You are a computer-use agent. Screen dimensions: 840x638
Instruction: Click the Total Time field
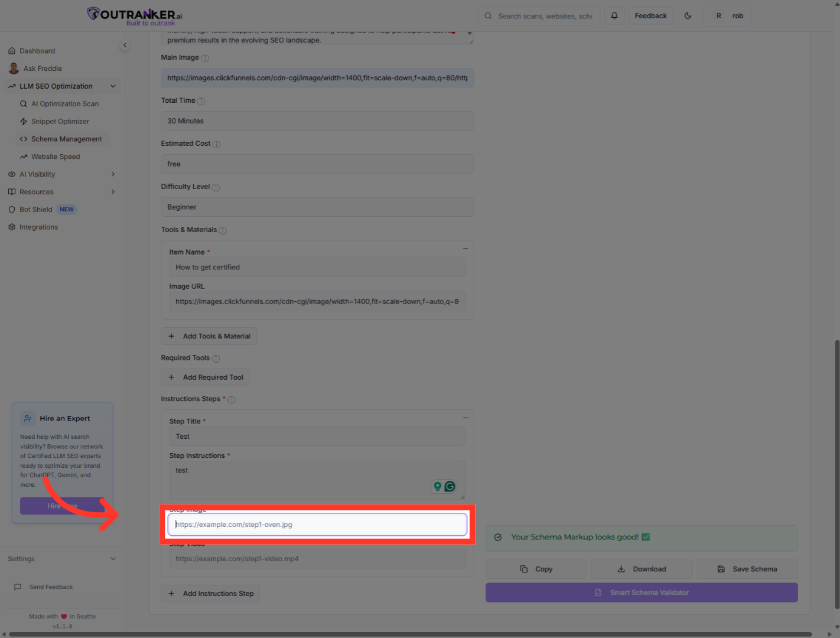pyautogui.click(x=317, y=121)
